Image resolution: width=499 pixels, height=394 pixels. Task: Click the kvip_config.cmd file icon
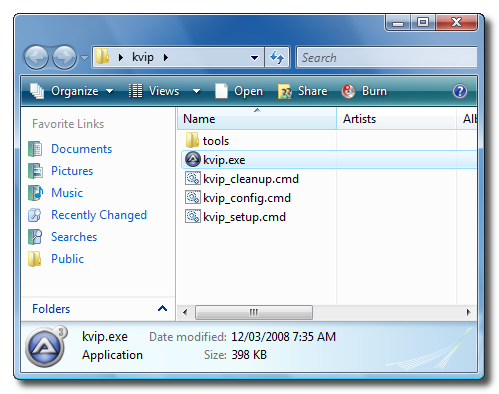click(193, 197)
